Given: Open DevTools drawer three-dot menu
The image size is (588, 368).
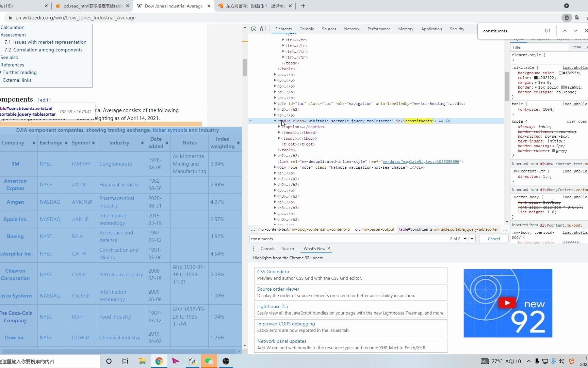Looking at the screenshot, I should 254,249.
